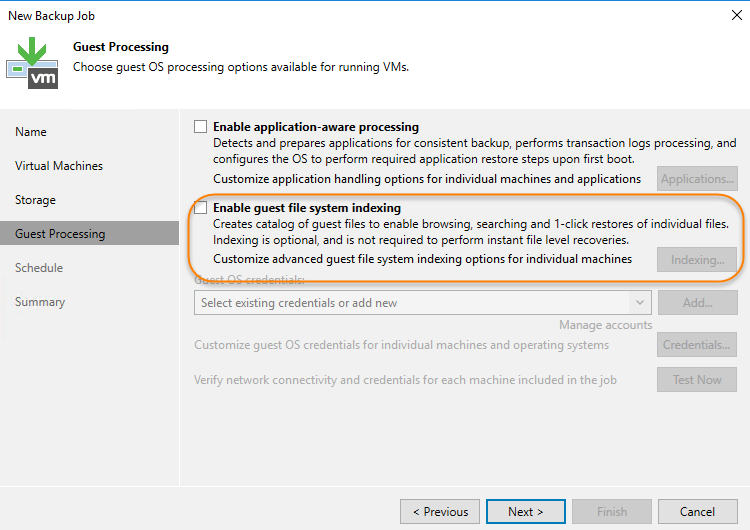Click the Veeam VM backup wizard icon

click(x=32, y=60)
